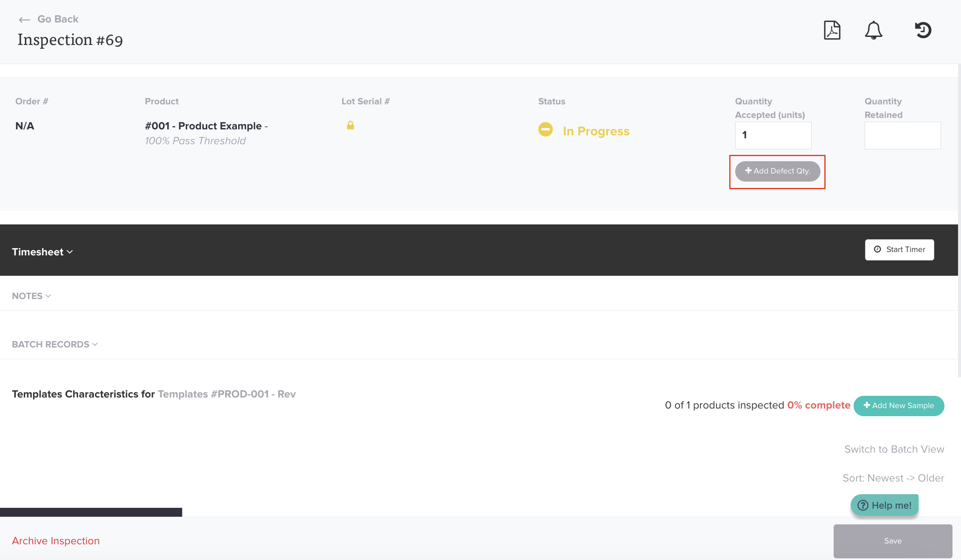
Task: Click the yellow In Progress status icon
Action: (x=545, y=129)
